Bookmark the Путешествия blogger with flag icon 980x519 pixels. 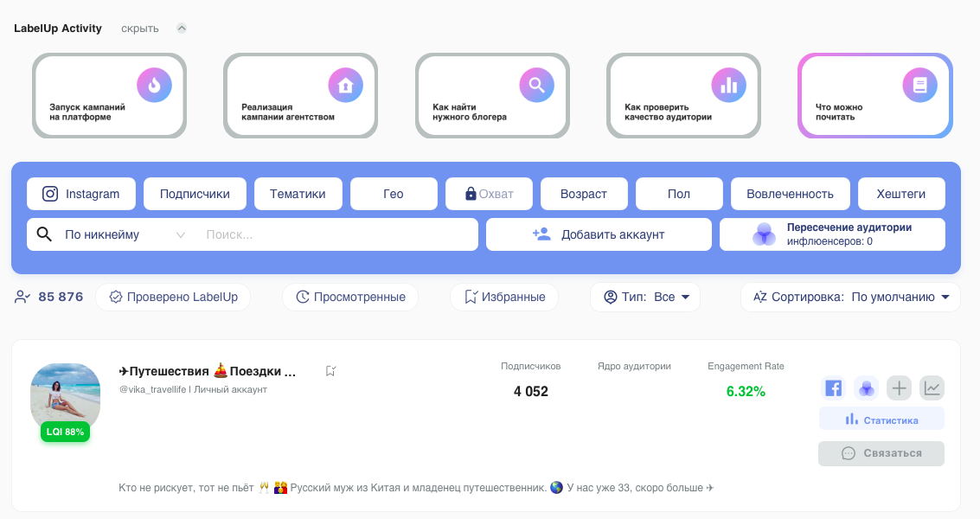point(330,371)
